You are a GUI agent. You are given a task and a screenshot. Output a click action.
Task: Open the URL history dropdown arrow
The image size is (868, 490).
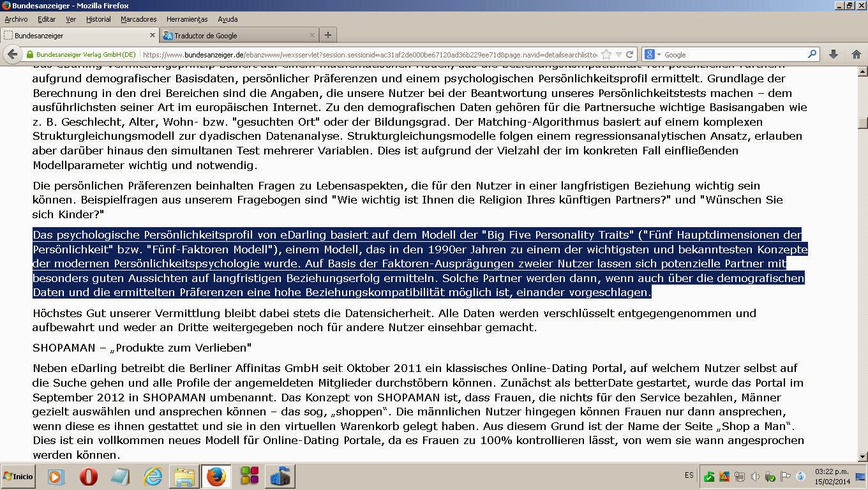click(618, 55)
